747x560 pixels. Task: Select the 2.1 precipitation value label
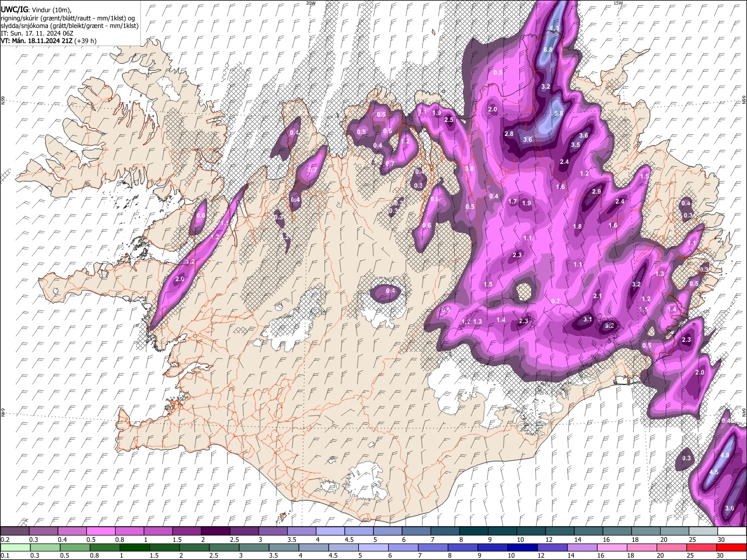click(598, 296)
